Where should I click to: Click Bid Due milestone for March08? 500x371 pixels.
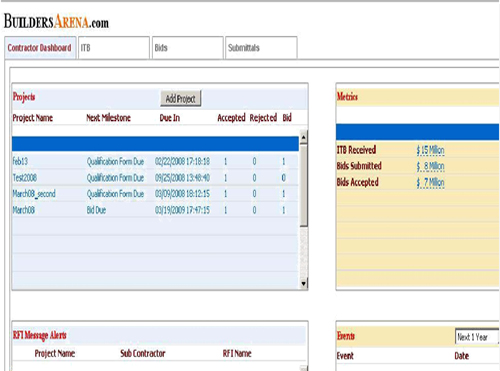point(96,210)
